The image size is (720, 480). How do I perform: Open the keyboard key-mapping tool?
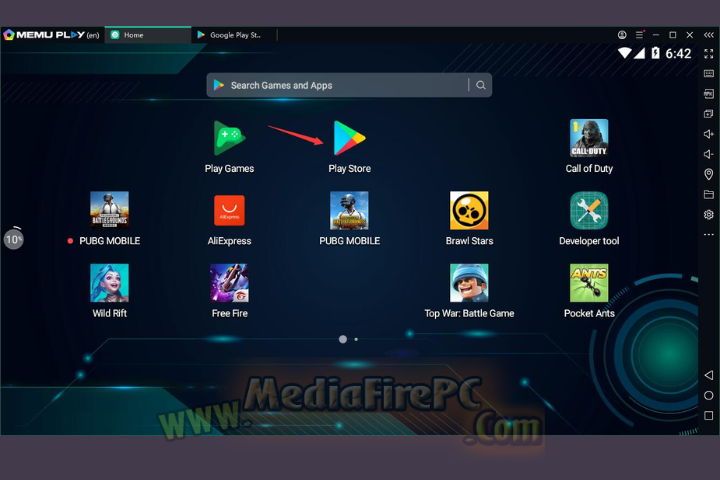pyautogui.click(x=709, y=73)
